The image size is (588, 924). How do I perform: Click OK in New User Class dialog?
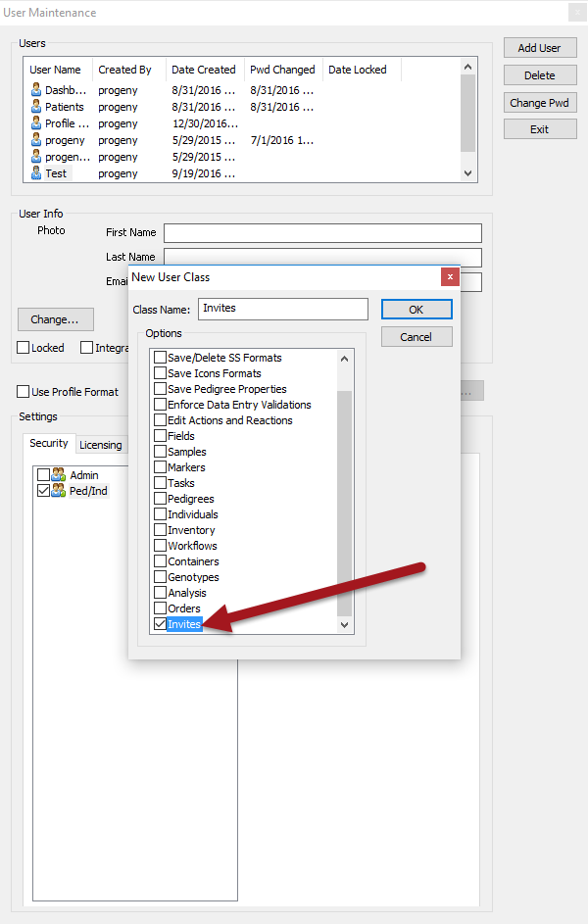(x=416, y=310)
